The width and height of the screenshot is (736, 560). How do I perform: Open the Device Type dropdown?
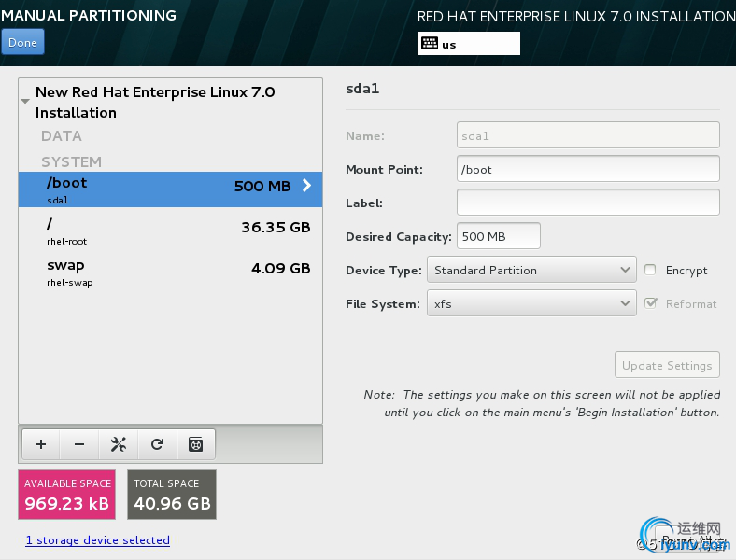click(531, 270)
